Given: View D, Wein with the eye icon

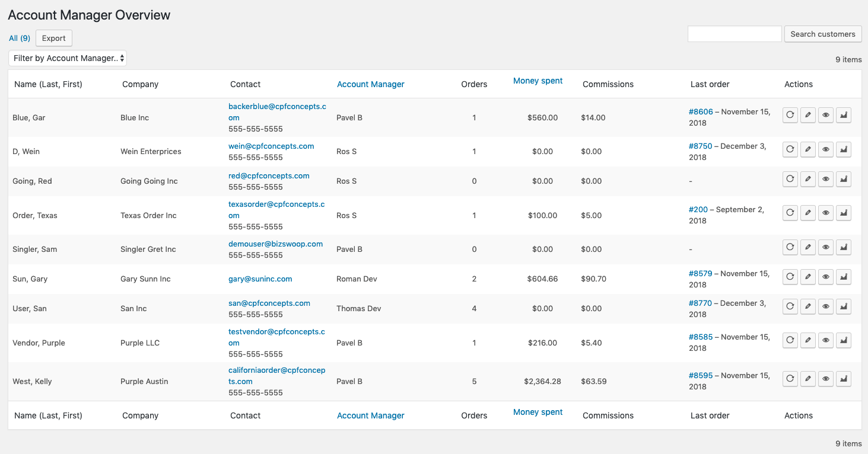Looking at the screenshot, I should coord(825,149).
